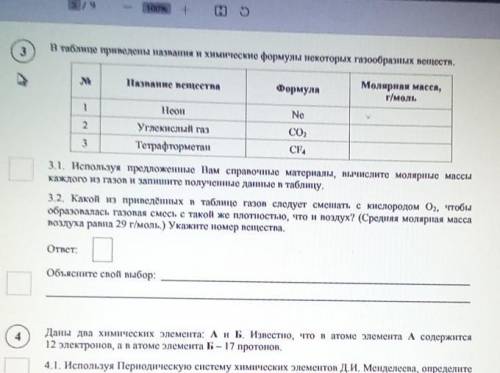Click the empty molar mass cell for Неон

coord(401,117)
